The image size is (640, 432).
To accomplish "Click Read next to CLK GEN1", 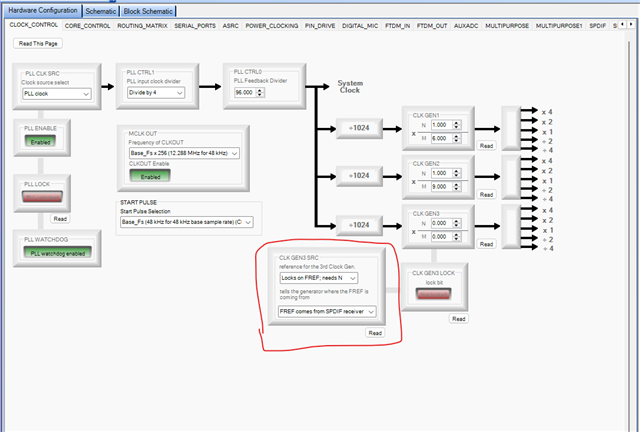I will 486,146.
